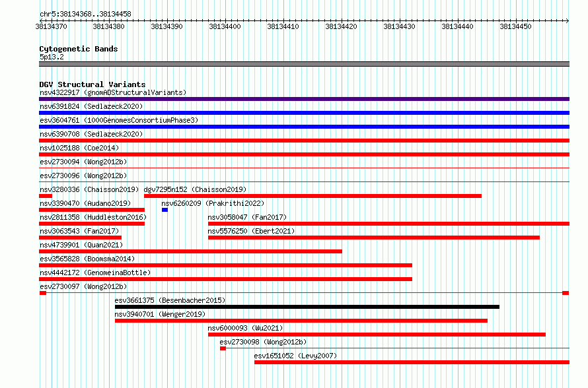The width and height of the screenshot is (588, 388).
Task: Click the nsv4322917 gnomADStructuralVariants label
Action: pos(113,92)
